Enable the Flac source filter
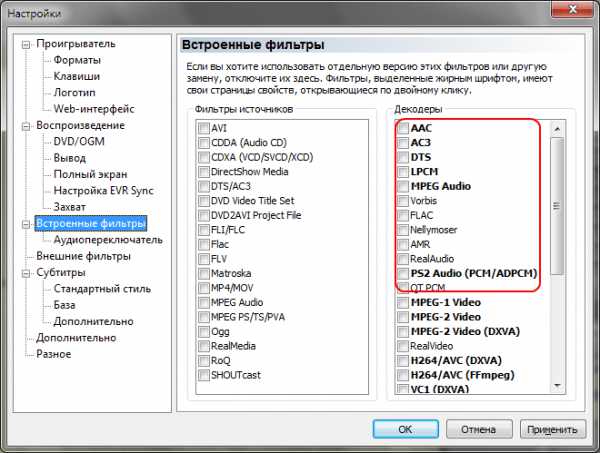600x453 pixels. [x=204, y=244]
